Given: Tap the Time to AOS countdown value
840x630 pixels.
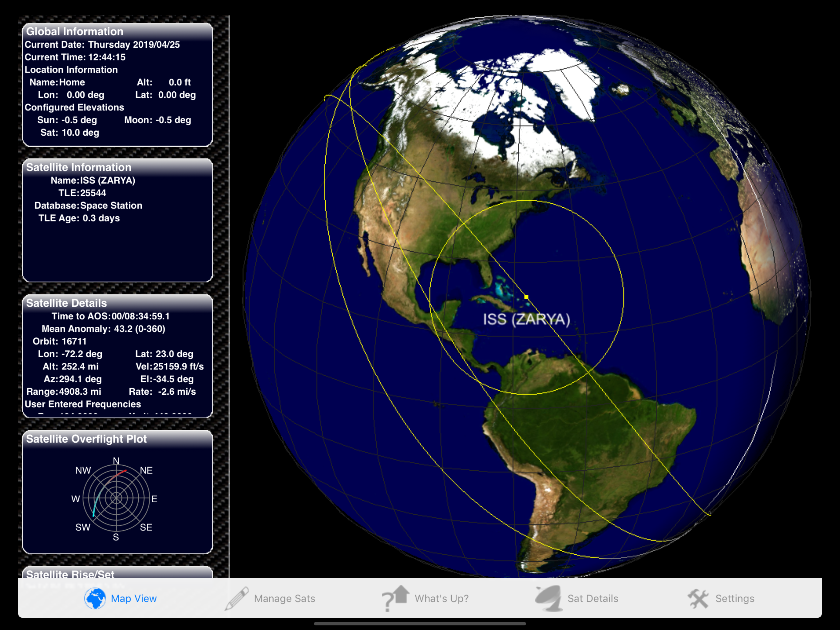Looking at the screenshot, I should click(141, 316).
